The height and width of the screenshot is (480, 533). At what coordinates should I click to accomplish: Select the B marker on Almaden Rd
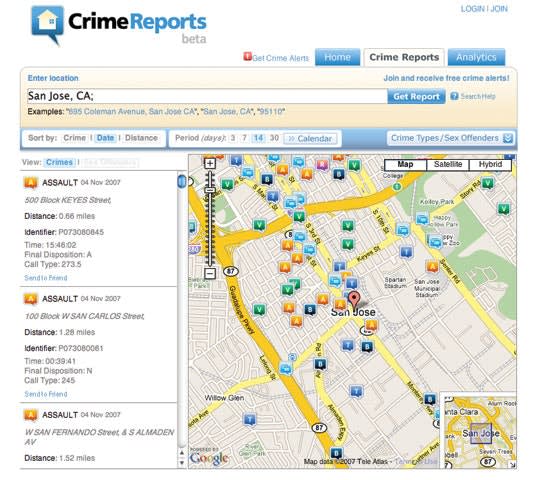(x=320, y=364)
